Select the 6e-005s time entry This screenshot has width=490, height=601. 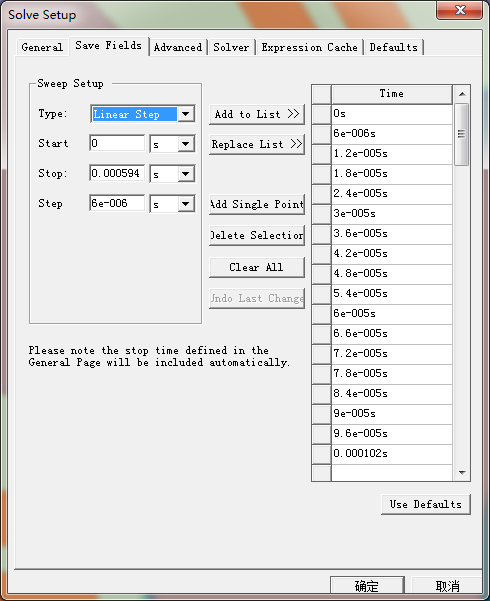(x=392, y=314)
